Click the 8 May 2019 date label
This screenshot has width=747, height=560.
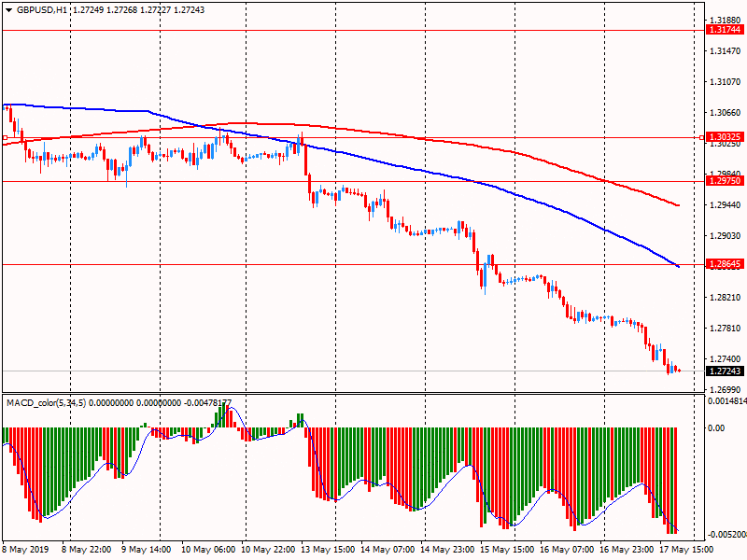pyautogui.click(x=26, y=550)
